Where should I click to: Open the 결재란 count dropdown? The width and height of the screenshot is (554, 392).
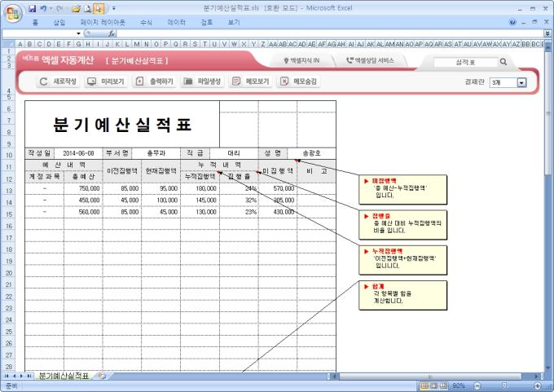coord(521,82)
